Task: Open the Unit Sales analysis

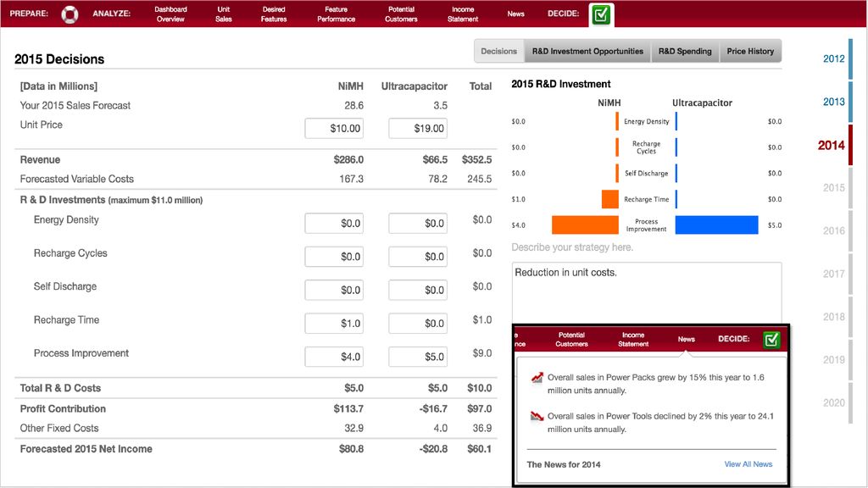Action: tap(224, 14)
